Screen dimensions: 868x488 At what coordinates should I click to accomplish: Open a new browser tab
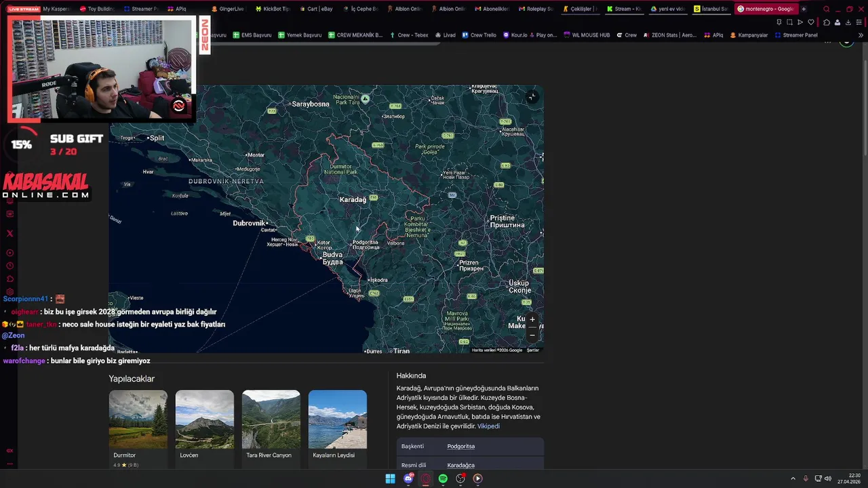(804, 9)
